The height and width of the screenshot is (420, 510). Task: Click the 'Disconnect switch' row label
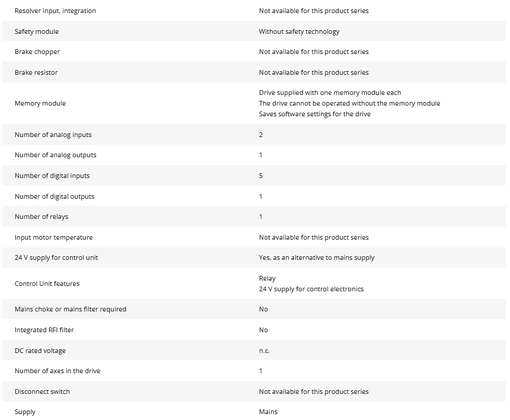[x=42, y=392]
